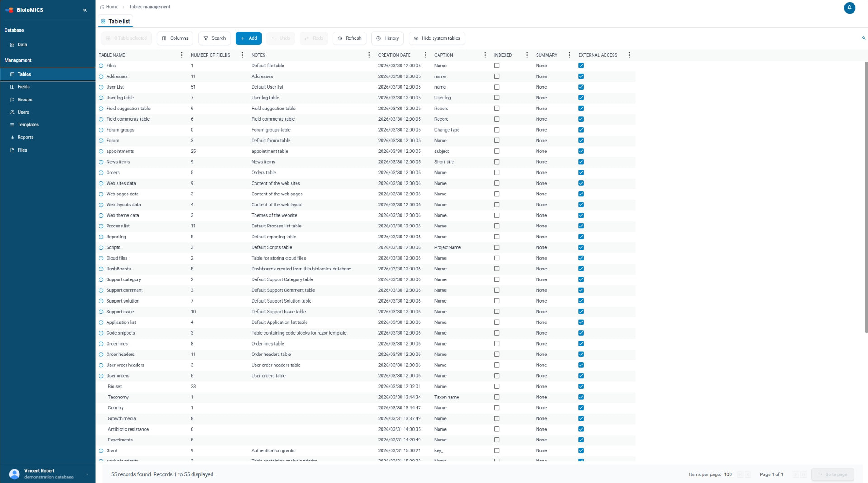Viewport: 868px width, 483px height.
Task: Uncheck External Access for Addresses row
Action: tap(581, 76)
